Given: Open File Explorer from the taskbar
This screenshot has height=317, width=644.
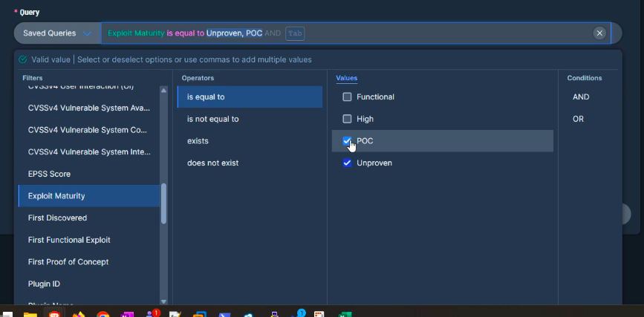Looking at the screenshot, I should pos(30,314).
